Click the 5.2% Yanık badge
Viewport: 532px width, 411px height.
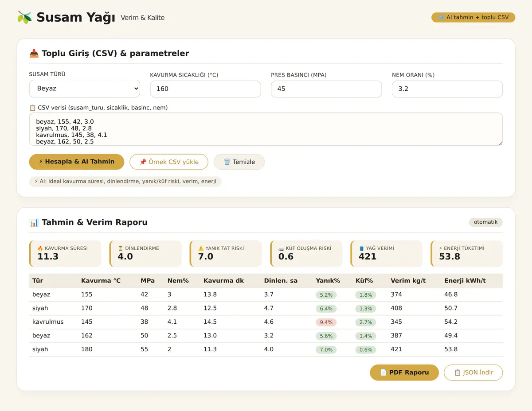click(x=326, y=295)
